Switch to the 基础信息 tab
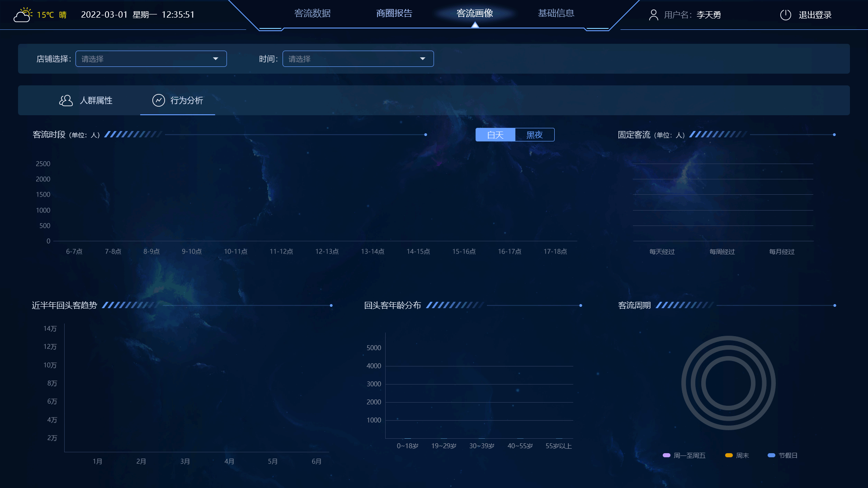The height and width of the screenshot is (488, 868). 556,14
